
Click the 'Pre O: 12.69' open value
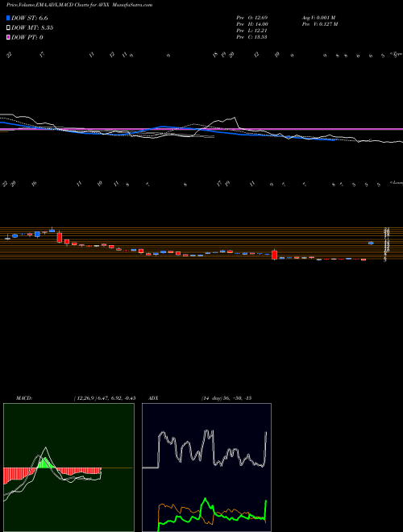coord(252,17)
